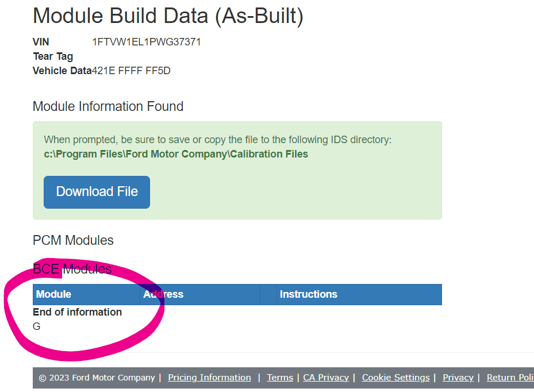Click the BCE Modules heading
Screen dimensions: 534x392
coord(72,268)
